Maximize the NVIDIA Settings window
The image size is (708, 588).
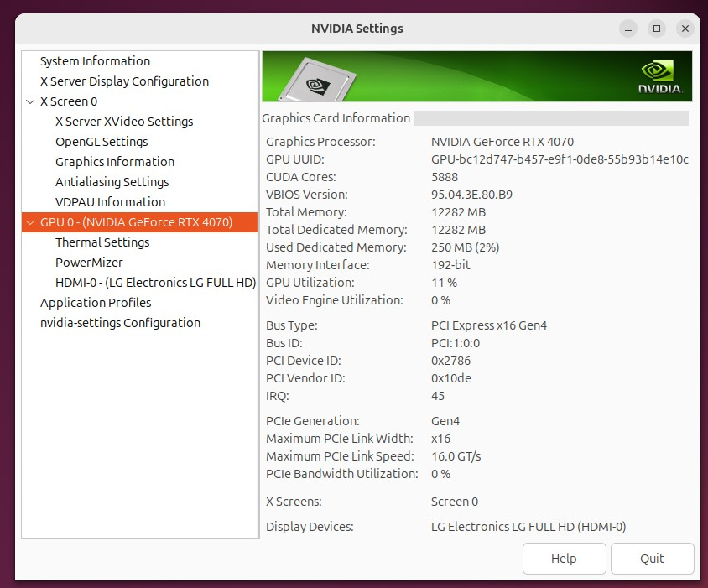point(657,29)
